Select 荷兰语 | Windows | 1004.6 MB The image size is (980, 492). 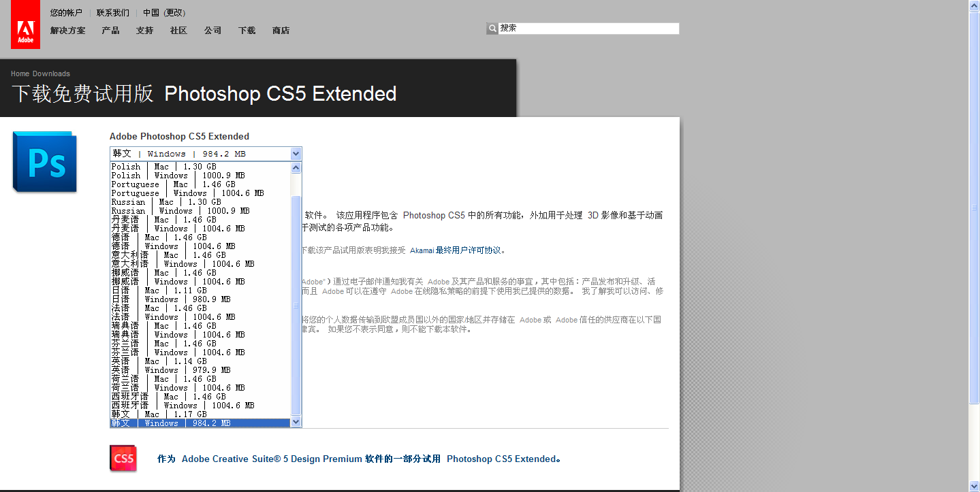200,388
